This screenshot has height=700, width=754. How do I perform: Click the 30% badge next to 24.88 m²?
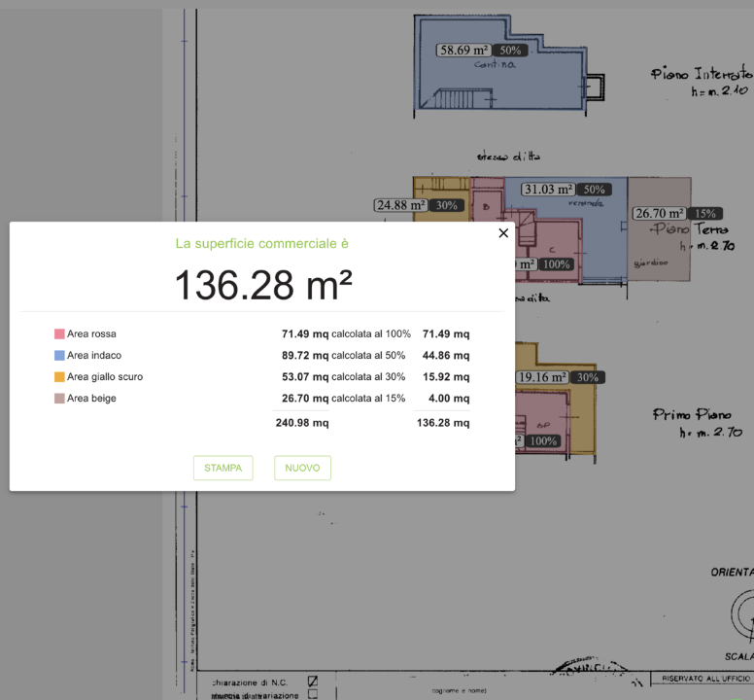coord(447,205)
